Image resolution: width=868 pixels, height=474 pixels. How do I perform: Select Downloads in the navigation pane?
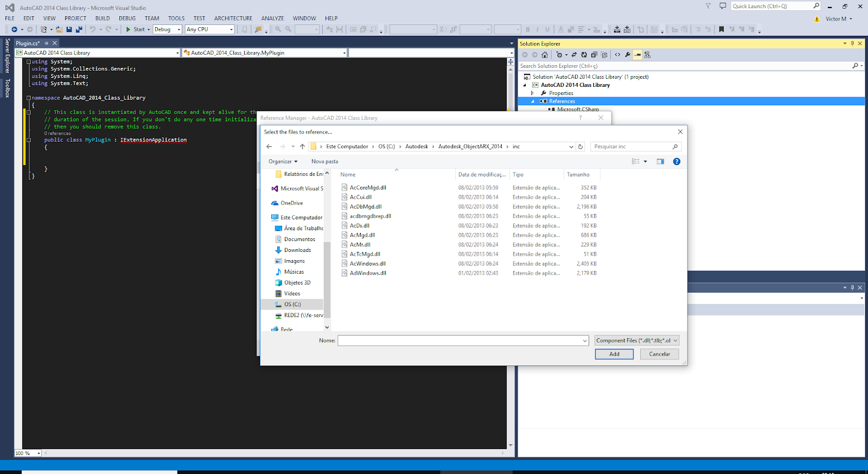coord(297,250)
